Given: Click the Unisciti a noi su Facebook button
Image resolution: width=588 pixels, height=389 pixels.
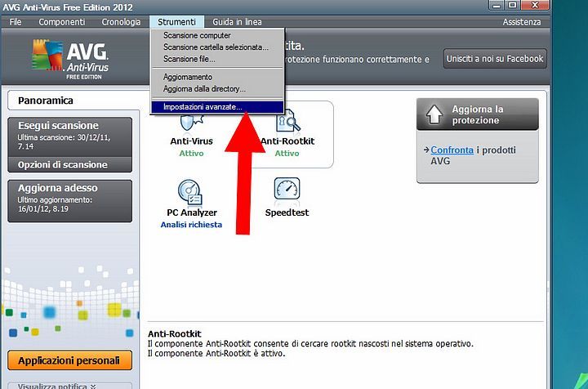Looking at the screenshot, I should pos(495,59).
